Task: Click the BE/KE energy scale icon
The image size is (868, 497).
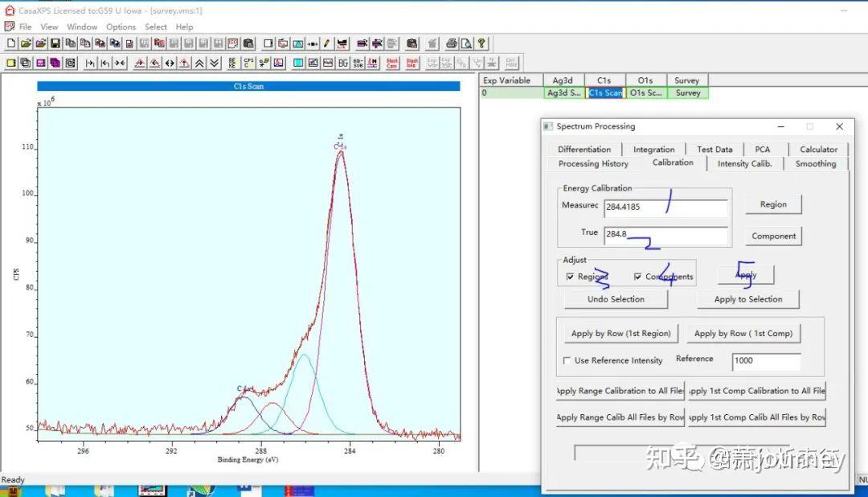Action: [x=233, y=63]
